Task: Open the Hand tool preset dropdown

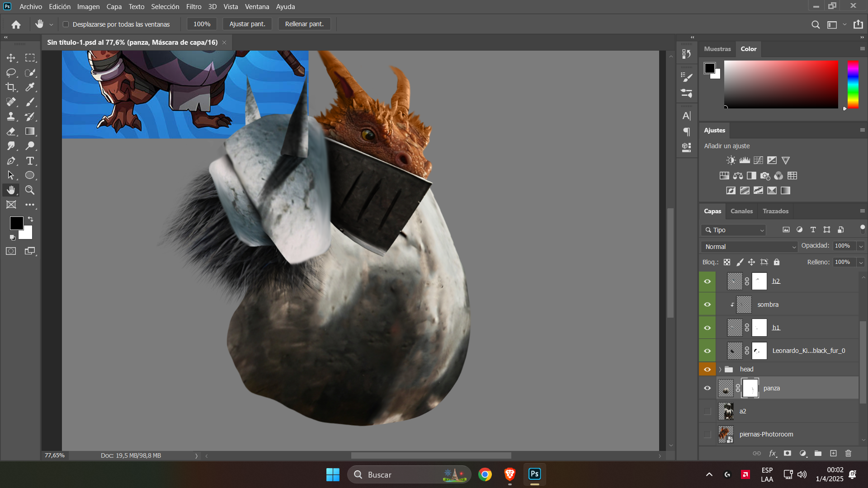Action: point(51,24)
